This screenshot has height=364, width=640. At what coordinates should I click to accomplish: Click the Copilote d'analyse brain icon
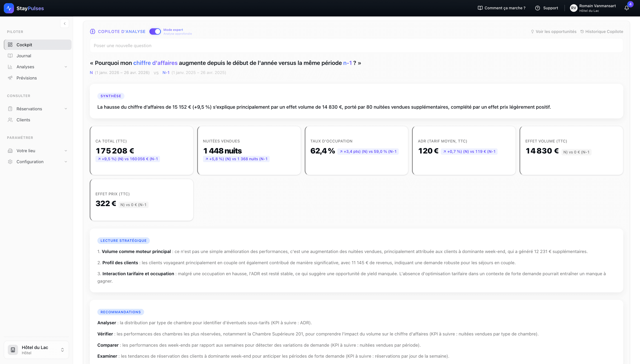tap(93, 31)
